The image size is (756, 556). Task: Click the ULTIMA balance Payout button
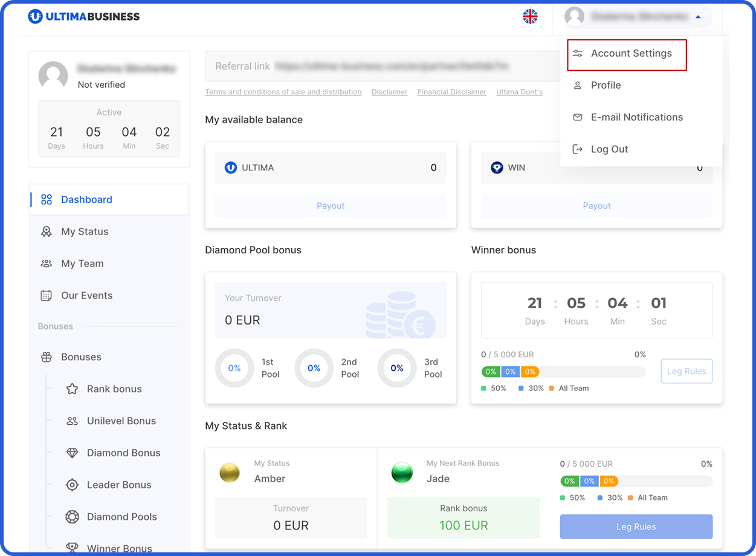pyautogui.click(x=331, y=206)
